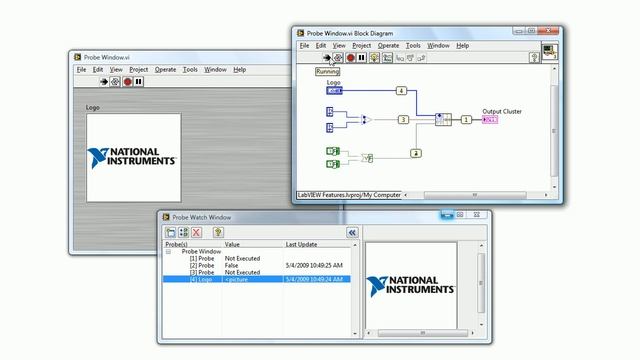Minimize the Probe Watch Window
The height and width of the screenshot is (360, 640).
pos(447,215)
